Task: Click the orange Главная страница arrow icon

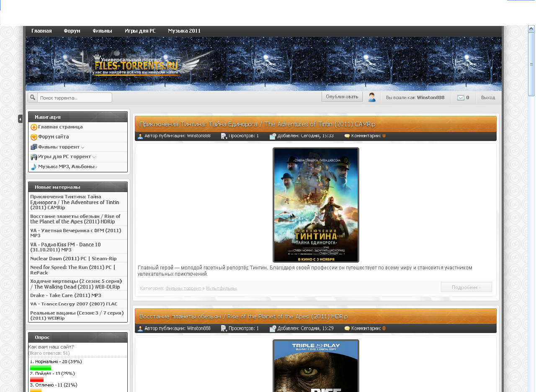Action: coord(34,127)
